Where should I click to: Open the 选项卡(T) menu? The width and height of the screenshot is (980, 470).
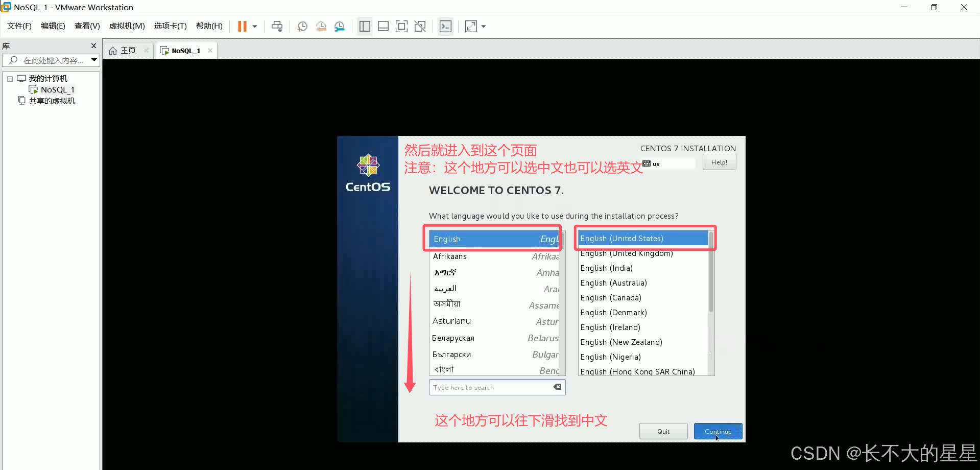click(x=171, y=26)
